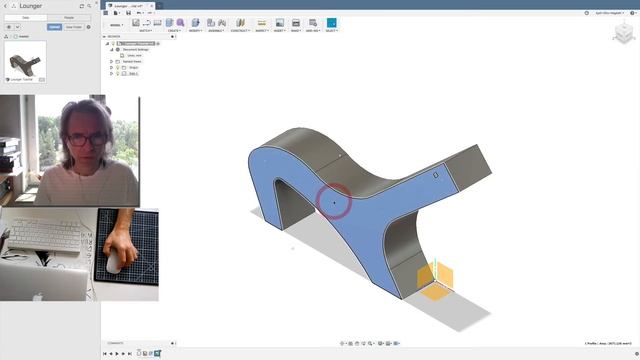The image size is (640, 360).
Task: Select the sketch Line tool icon
Action: [147, 23]
